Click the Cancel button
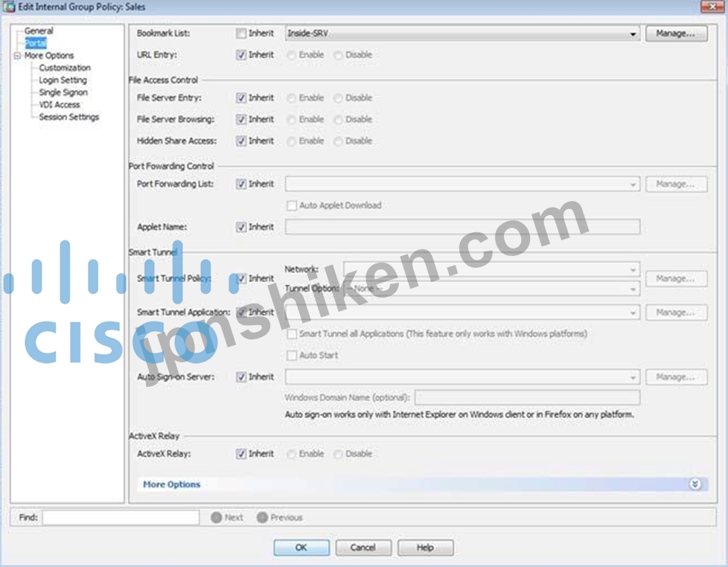Image resolution: width=728 pixels, height=567 pixels. [363, 548]
